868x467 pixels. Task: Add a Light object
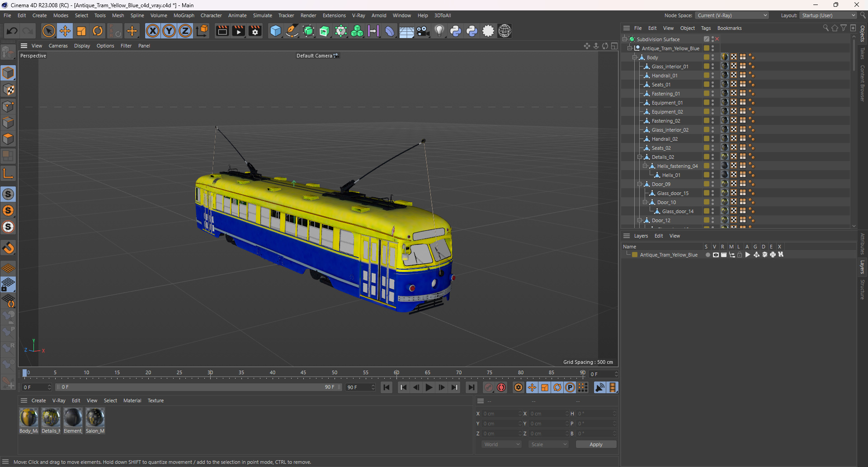(439, 31)
